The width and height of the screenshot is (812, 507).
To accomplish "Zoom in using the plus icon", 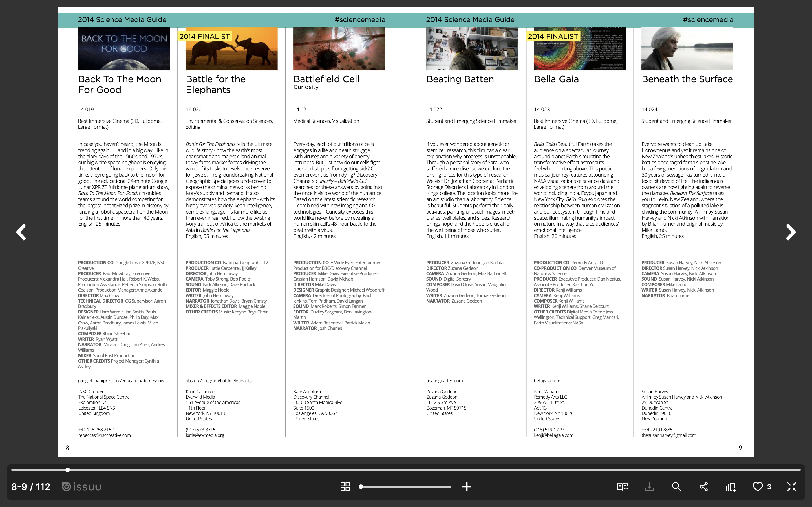I will coord(467,486).
